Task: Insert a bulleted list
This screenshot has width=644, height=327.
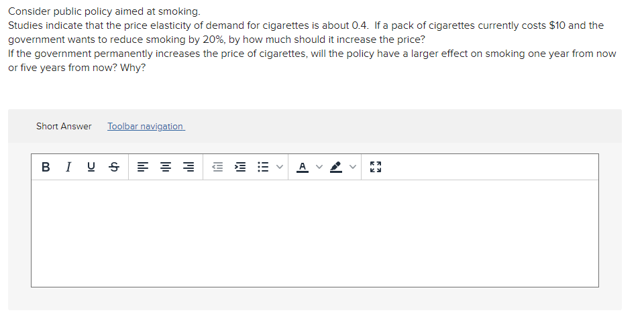Action: (x=263, y=167)
